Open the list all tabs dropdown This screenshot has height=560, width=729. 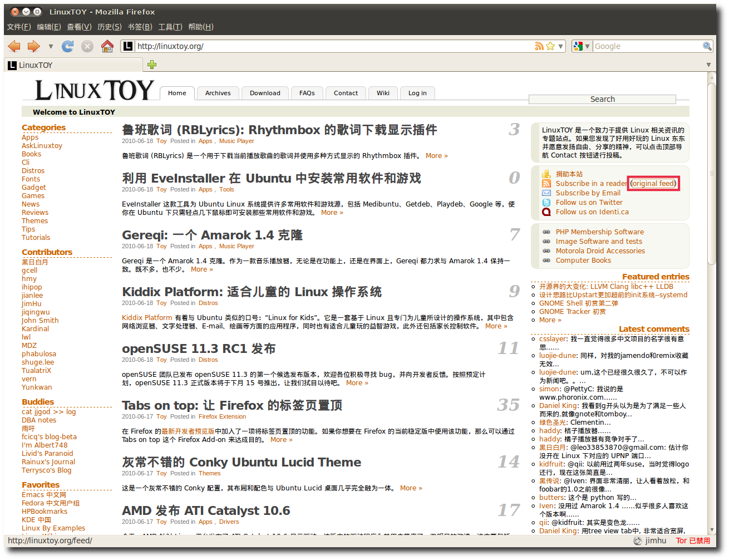708,65
